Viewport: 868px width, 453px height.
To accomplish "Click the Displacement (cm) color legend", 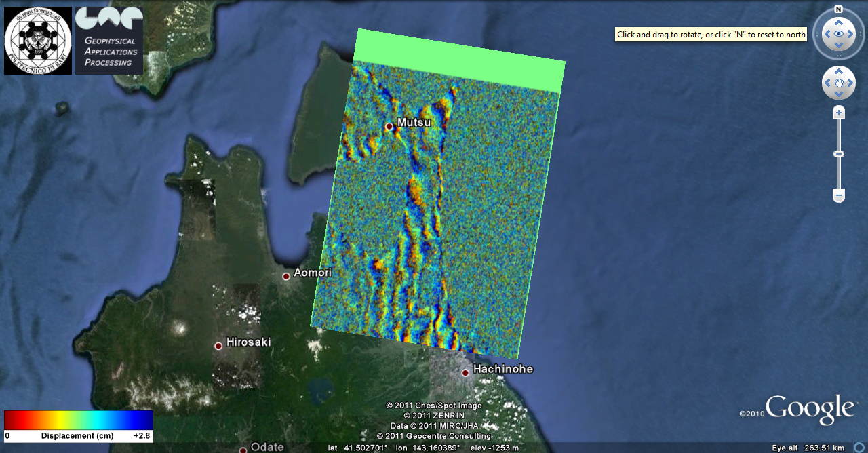I will (x=79, y=426).
